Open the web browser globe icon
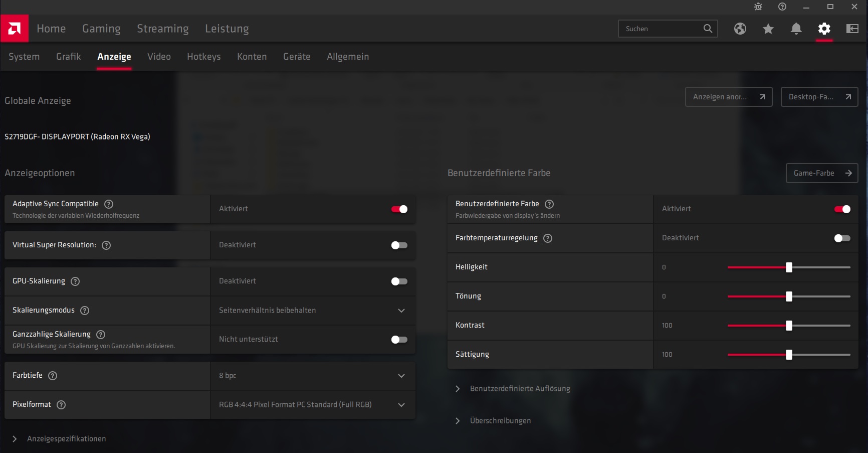The width and height of the screenshot is (868, 453). (740, 29)
